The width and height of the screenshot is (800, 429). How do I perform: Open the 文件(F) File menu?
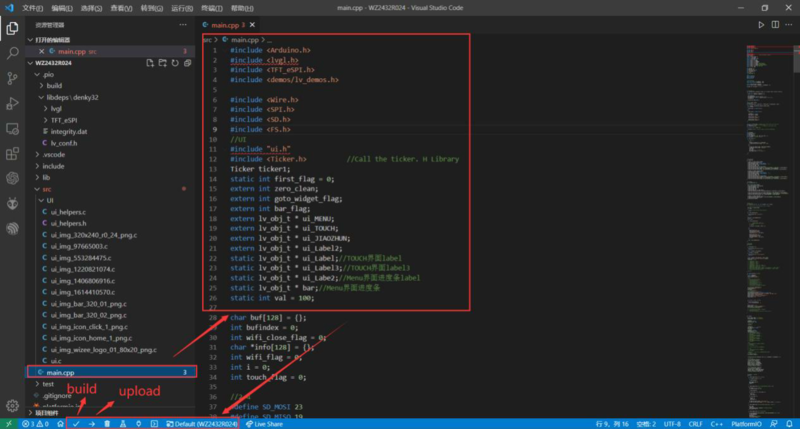pyautogui.click(x=32, y=8)
